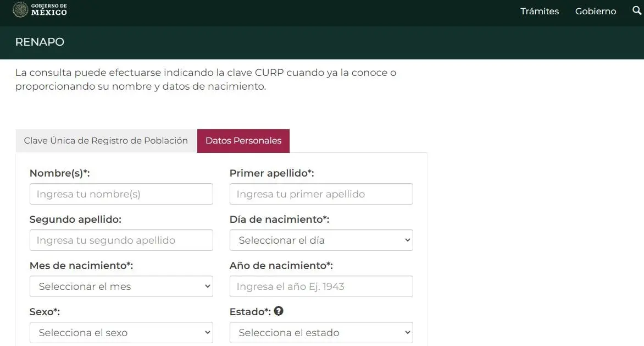Focus the Año de nacimiento input field

coord(321,287)
